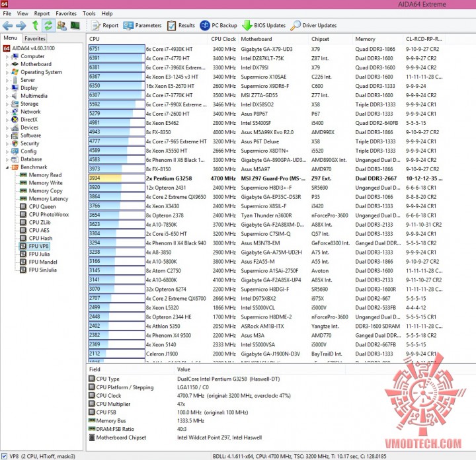
Task: Toggle the VP8 checkbox in status bar
Action: tap(4, 456)
